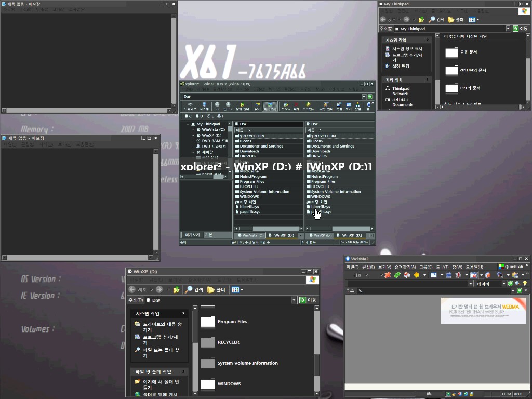This screenshot has height=399, width=532.
Task: Open address dropdown in WinXP (D:) window
Action: 294,300
